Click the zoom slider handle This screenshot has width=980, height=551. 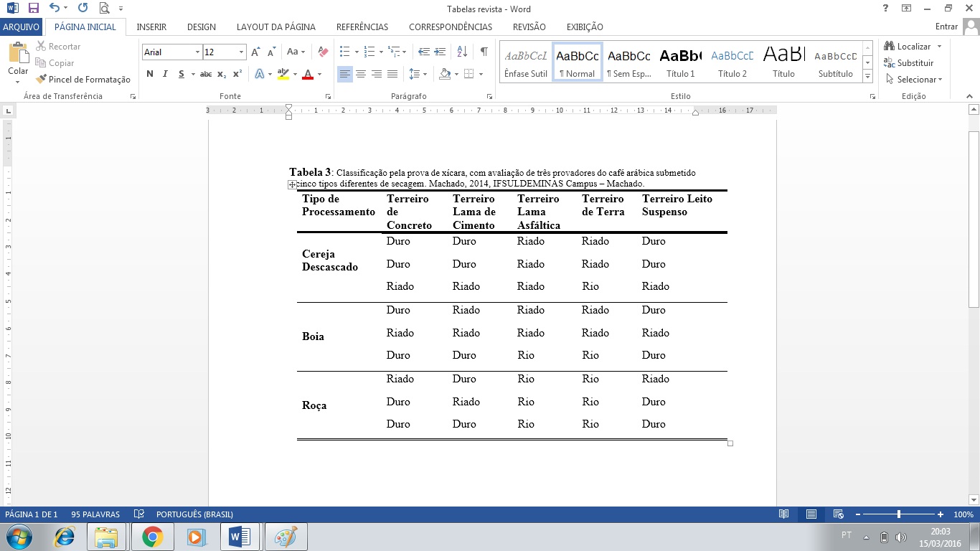[x=899, y=514]
